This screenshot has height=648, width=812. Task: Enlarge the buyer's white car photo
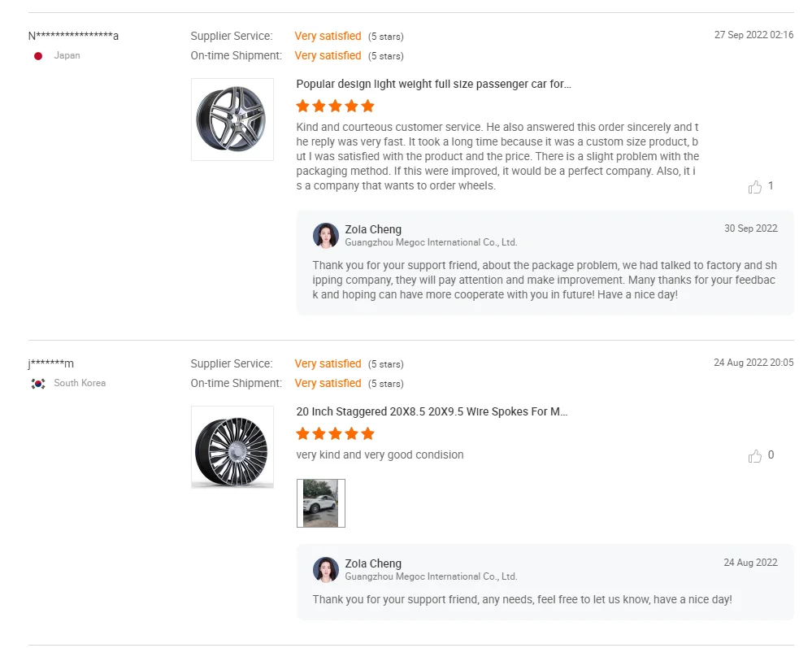click(321, 503)
